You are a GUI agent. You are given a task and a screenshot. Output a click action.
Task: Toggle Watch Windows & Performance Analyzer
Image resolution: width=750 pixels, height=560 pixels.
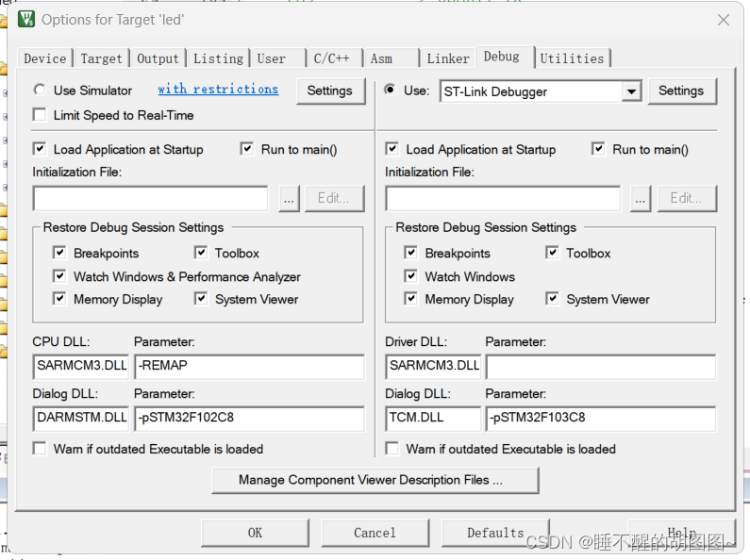coord(59,276)
